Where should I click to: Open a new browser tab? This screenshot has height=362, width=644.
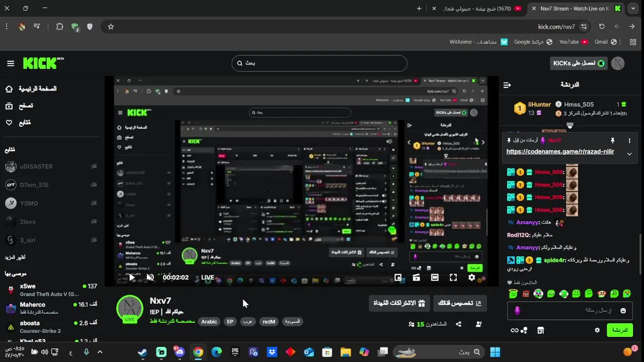[x=419, y=9]
